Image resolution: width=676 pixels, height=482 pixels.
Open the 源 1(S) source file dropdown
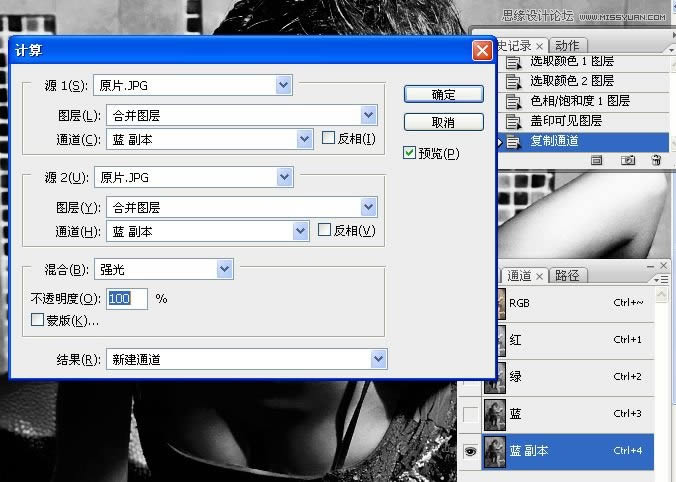(x=284, y=85)
